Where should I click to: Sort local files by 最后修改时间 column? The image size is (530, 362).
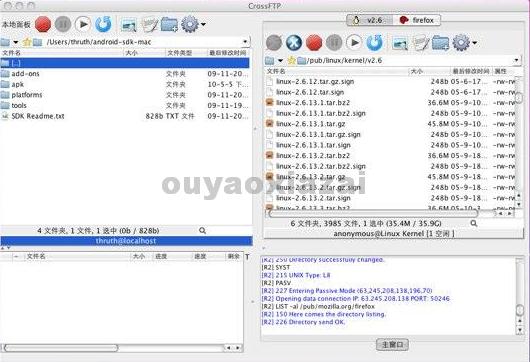coord(228,53)
